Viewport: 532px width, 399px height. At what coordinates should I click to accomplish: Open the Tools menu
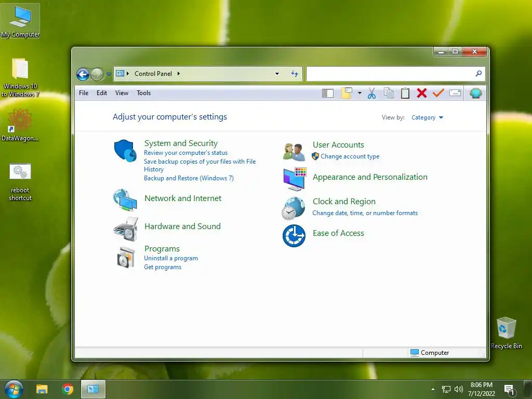143,93
